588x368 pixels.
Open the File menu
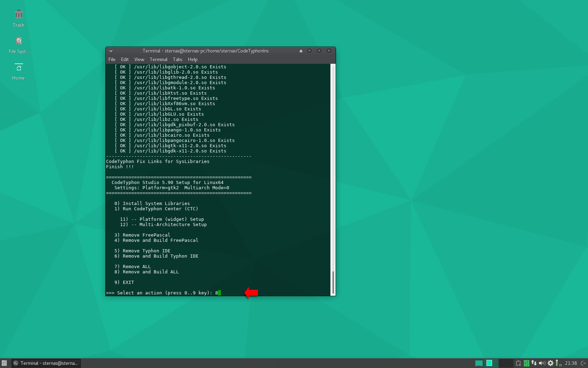(112, 60)
